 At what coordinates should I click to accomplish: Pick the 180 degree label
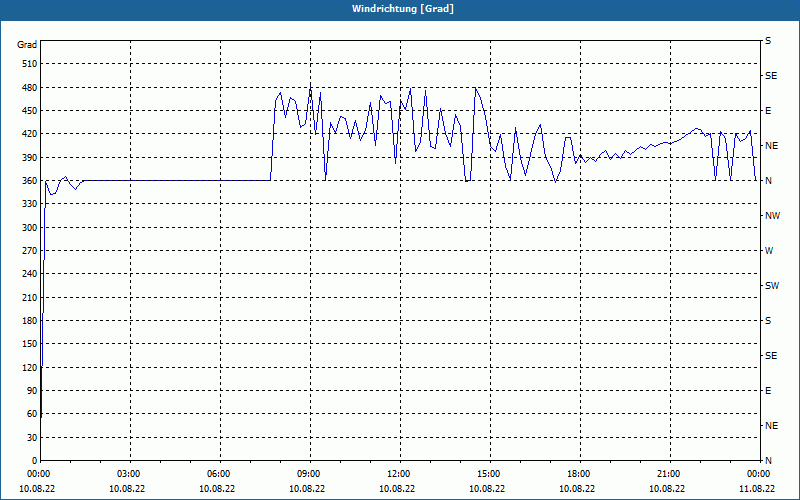tap(30, 321)
